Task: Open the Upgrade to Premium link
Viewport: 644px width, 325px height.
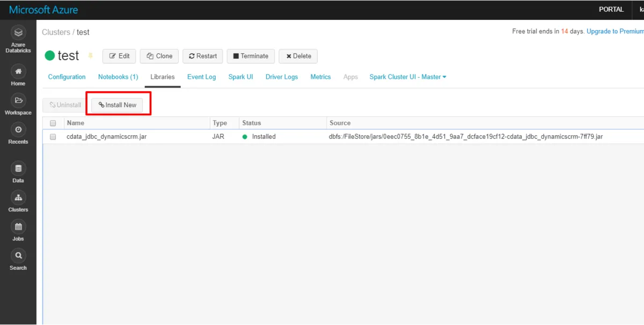Action: [x=615, y=31]
